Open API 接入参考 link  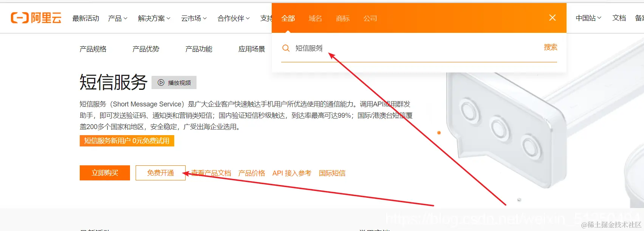point(292,173)
